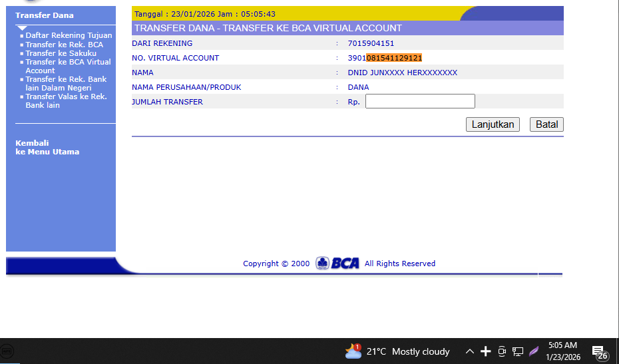The height and width of the screenshot is (364, 619).
Task: Select Transfer Valas ke Rek. Bank lain
Action: click(x=67, y=101)
